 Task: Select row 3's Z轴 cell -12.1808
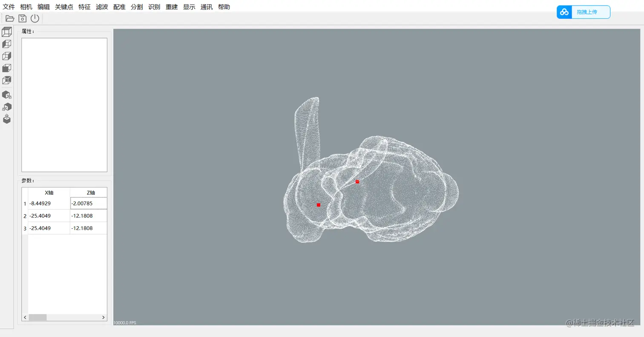pyautogui.click(x=89, y=228)
